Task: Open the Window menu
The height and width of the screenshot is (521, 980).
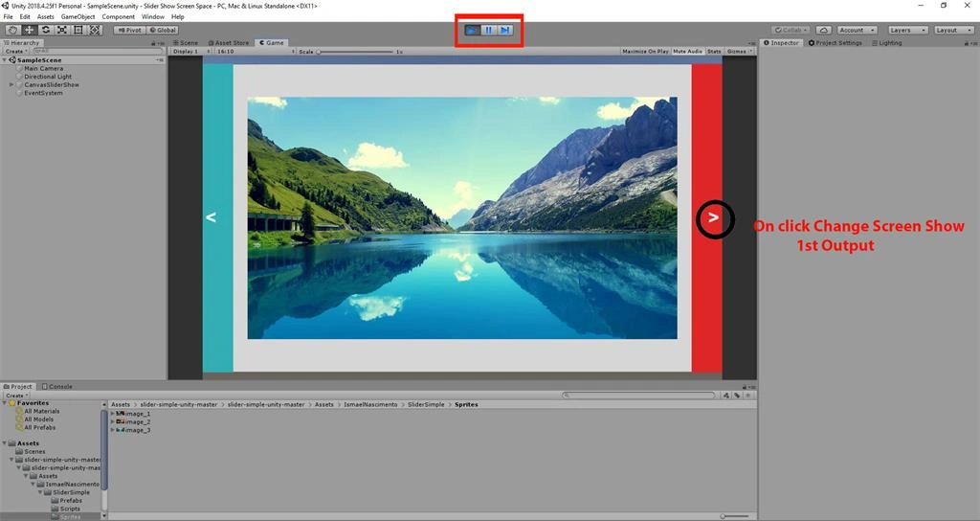Action: point(153,17)
